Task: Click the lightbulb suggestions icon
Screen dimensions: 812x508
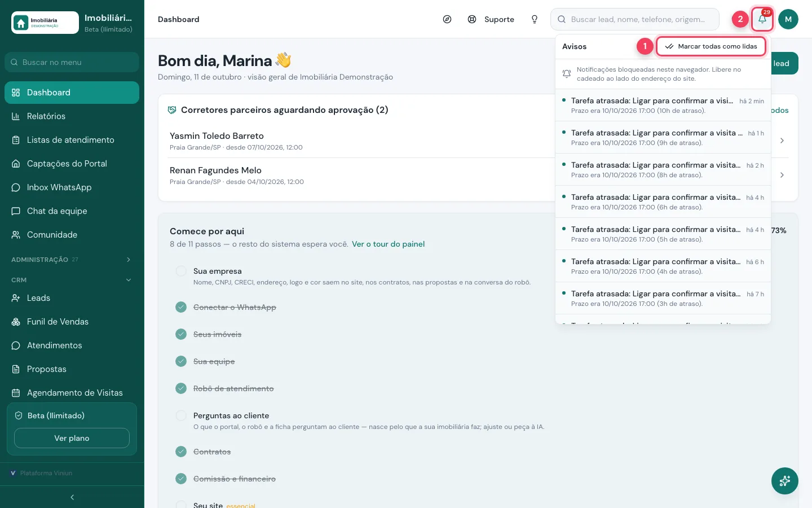Action: [x=535, y=19]
